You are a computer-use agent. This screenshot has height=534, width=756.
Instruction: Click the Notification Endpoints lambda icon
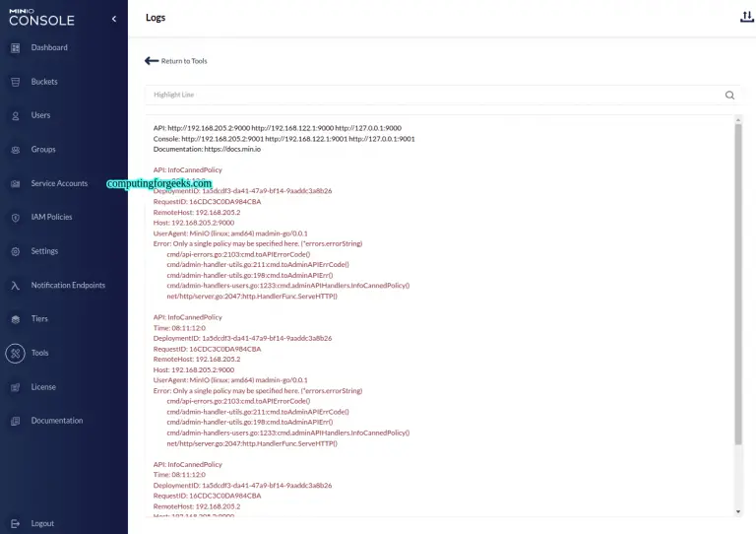16,286
